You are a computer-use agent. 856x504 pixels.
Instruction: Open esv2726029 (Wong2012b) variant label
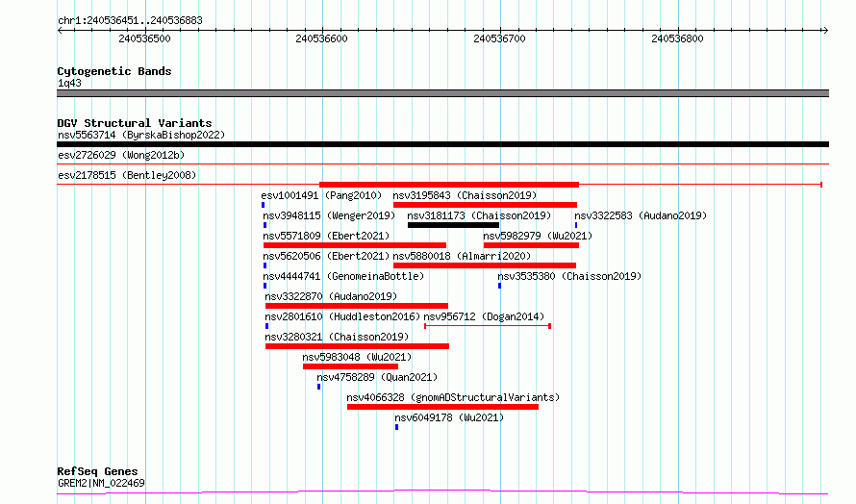[121, 155]
